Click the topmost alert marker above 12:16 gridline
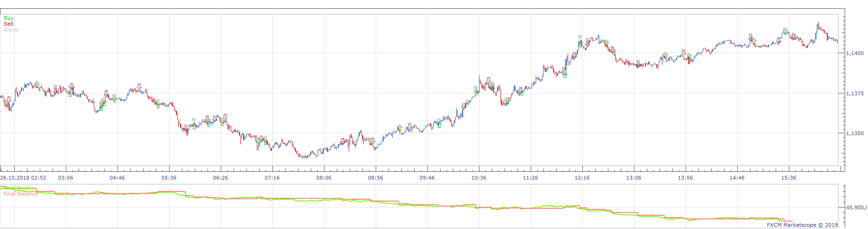This screenshot has height=229, width=868. [x=580, y=37]
